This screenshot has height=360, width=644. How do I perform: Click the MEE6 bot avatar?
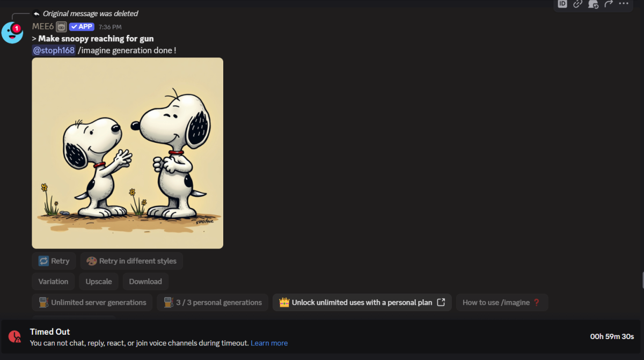pyautogui.click(x=12, y=32)
